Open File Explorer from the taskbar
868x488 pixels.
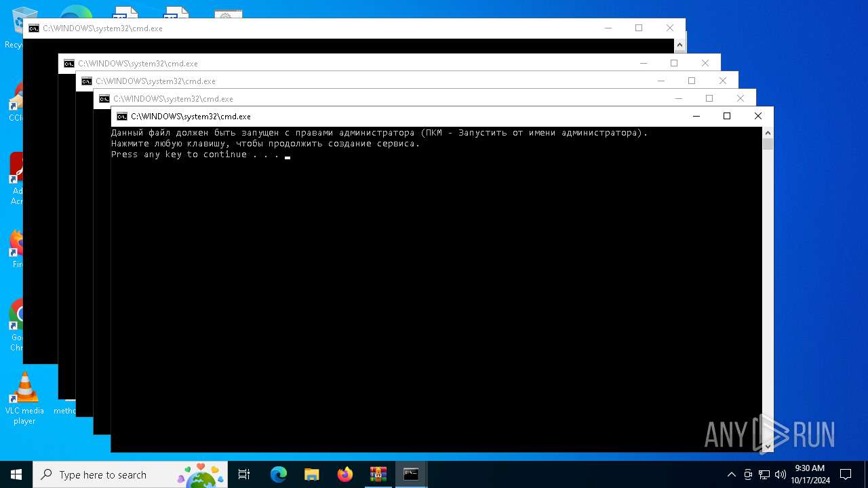[312, 474]
